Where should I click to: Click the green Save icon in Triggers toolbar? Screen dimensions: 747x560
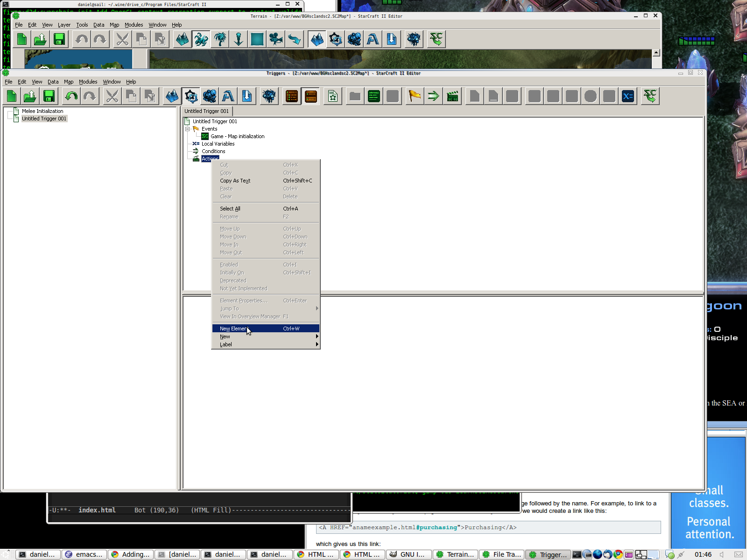tap(49, 97)
